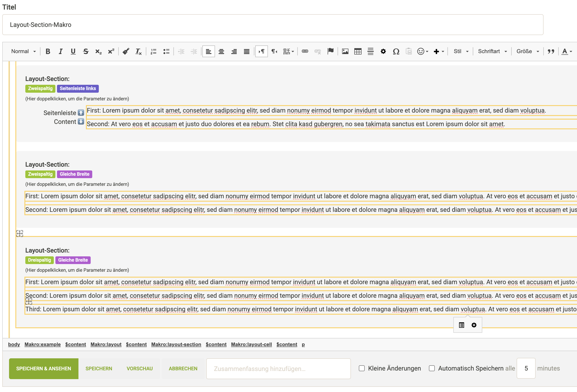Open the text color picker

(565, 51)
